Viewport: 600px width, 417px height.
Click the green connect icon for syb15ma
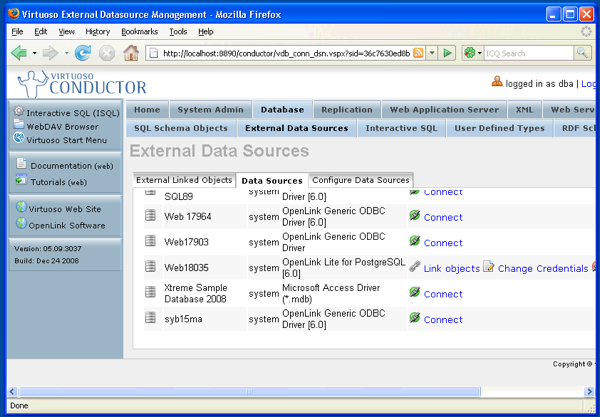[415, 318]
